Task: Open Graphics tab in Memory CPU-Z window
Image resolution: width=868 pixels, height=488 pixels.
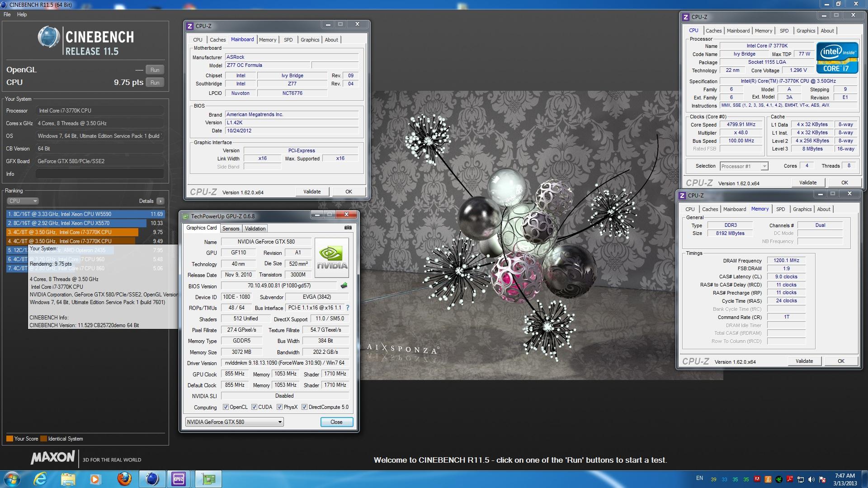Action: [x=802, y=209]
